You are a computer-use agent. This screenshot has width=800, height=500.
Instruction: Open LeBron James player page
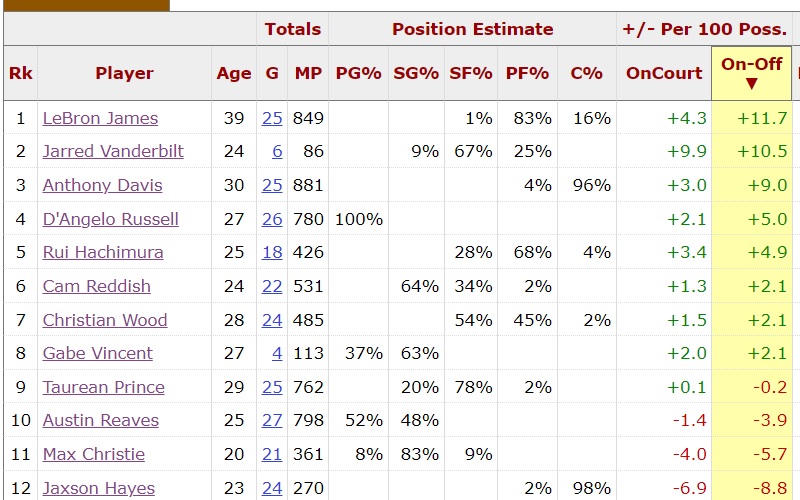tap(100, 118)
